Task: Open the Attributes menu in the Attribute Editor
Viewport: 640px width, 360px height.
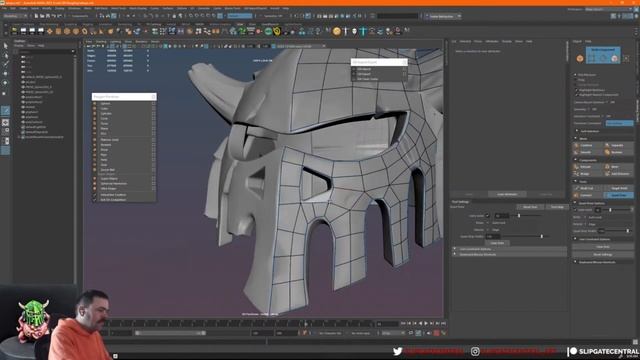Action: click(x=491, y=42)
